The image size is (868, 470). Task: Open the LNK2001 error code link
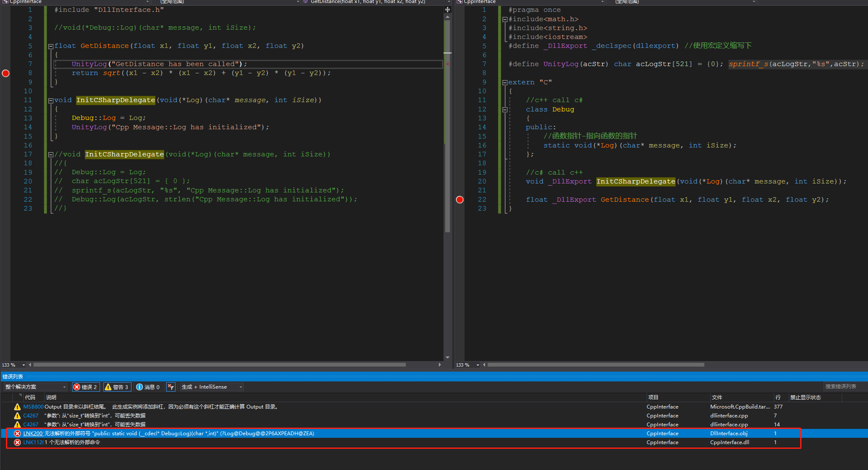(x=33, y=434)
